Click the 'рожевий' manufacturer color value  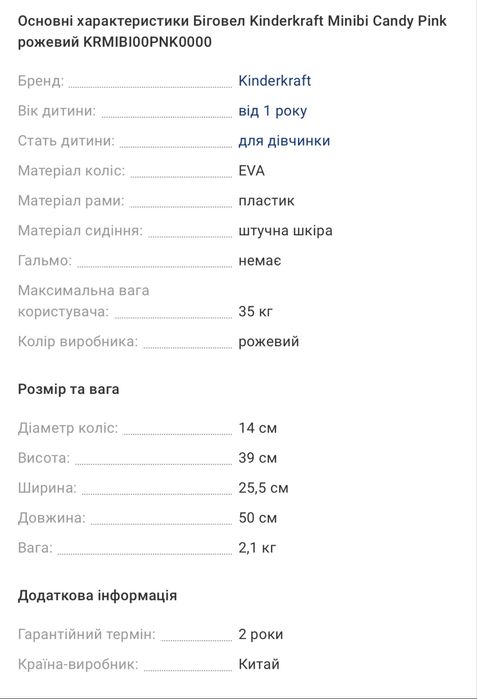[269, 341]
